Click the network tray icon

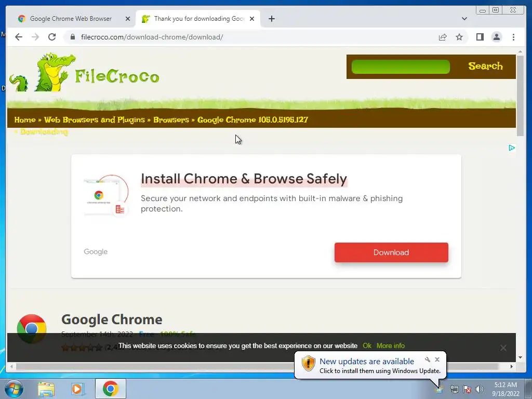454,389
